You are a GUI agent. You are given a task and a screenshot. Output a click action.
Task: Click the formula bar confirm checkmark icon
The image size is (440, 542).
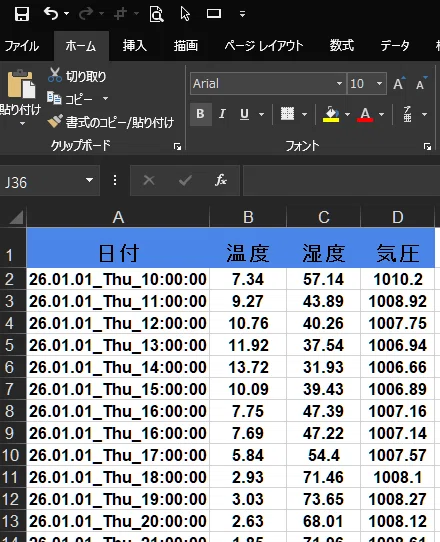[185, 180]
